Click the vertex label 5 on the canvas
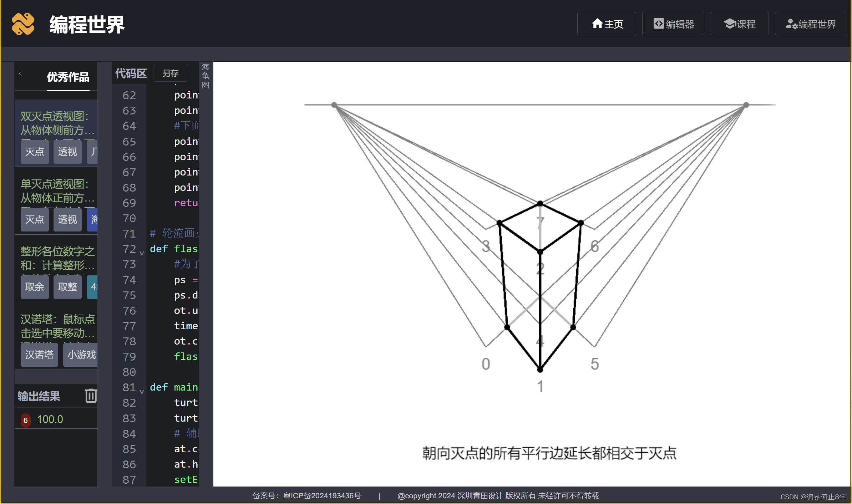 pos(595,364)
